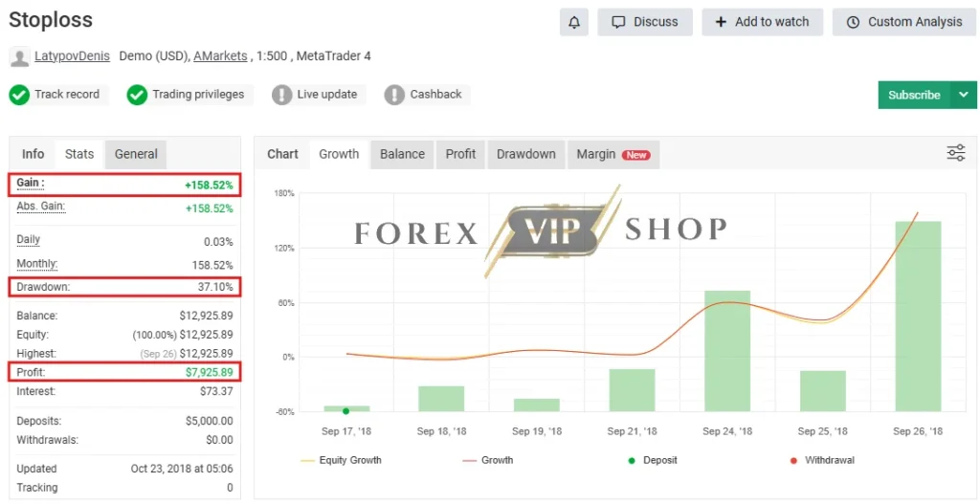Screen dimensions: 980x504
Task: Click the Sep 21 growth bar
Action: (632, 390)
